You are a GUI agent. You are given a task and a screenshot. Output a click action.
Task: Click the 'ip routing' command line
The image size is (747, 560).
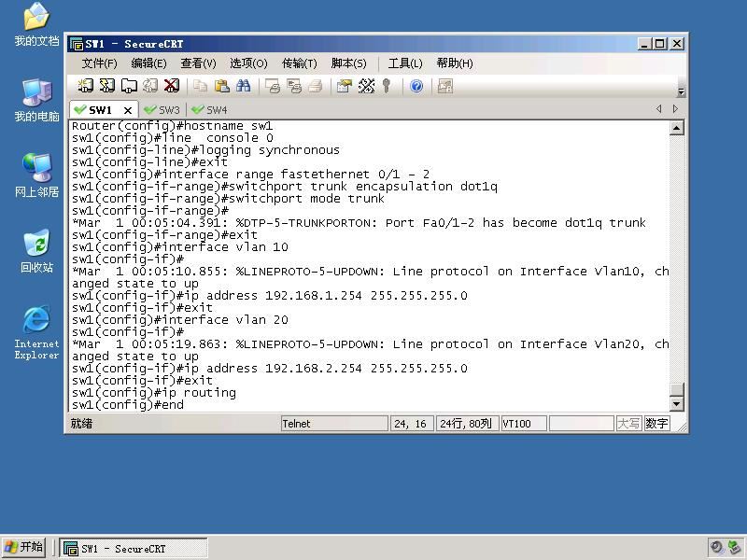[154, 392]
